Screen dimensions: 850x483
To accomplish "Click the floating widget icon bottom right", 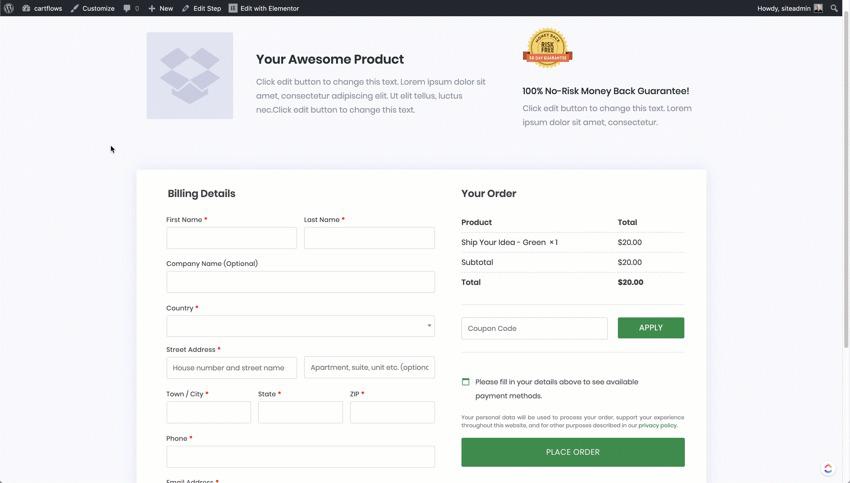I will point(828,468).
